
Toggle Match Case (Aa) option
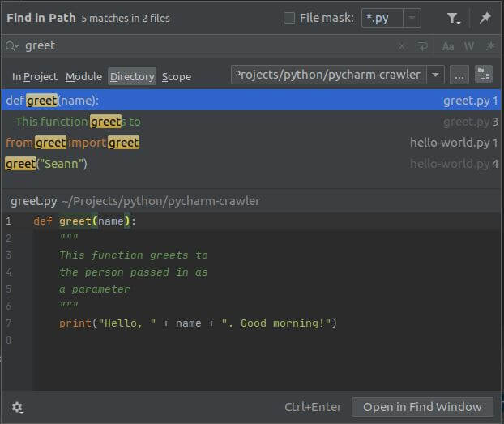[448, 46]
